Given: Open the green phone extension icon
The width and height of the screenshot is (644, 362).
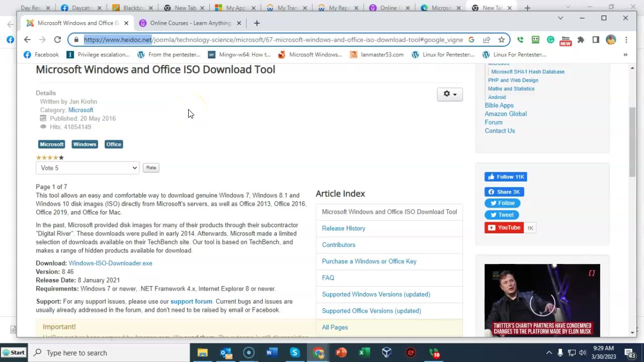Looking at the screenshot, I should click(520, 40).
